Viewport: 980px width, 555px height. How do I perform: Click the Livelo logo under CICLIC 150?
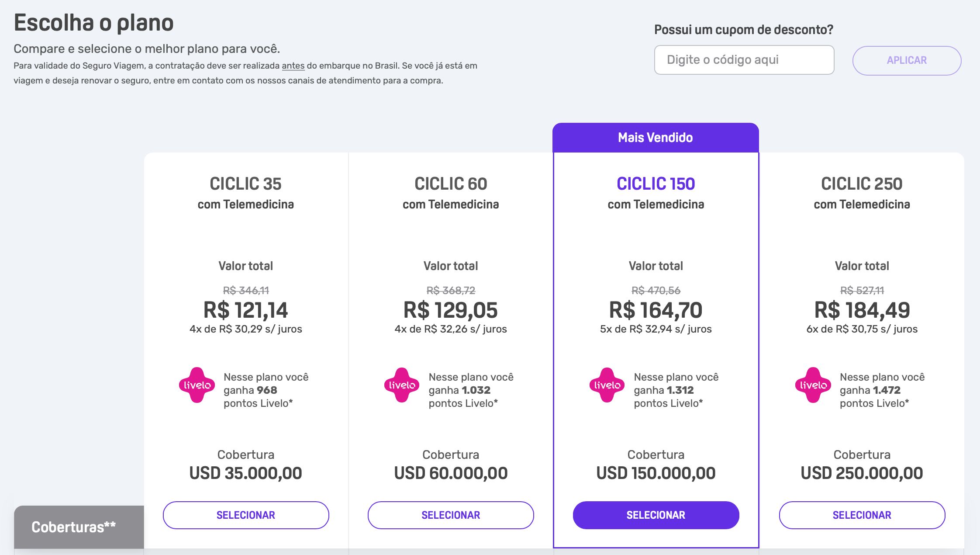607,385
